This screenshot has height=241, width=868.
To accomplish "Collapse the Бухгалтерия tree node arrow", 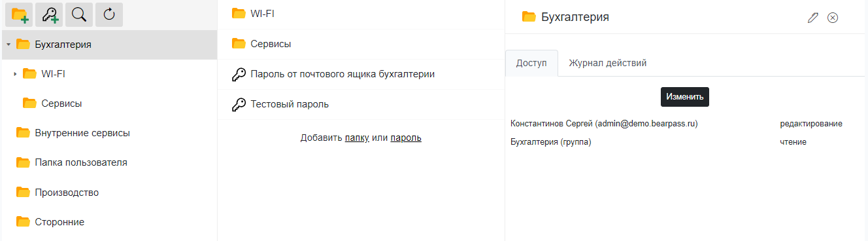I will point(8,45).
